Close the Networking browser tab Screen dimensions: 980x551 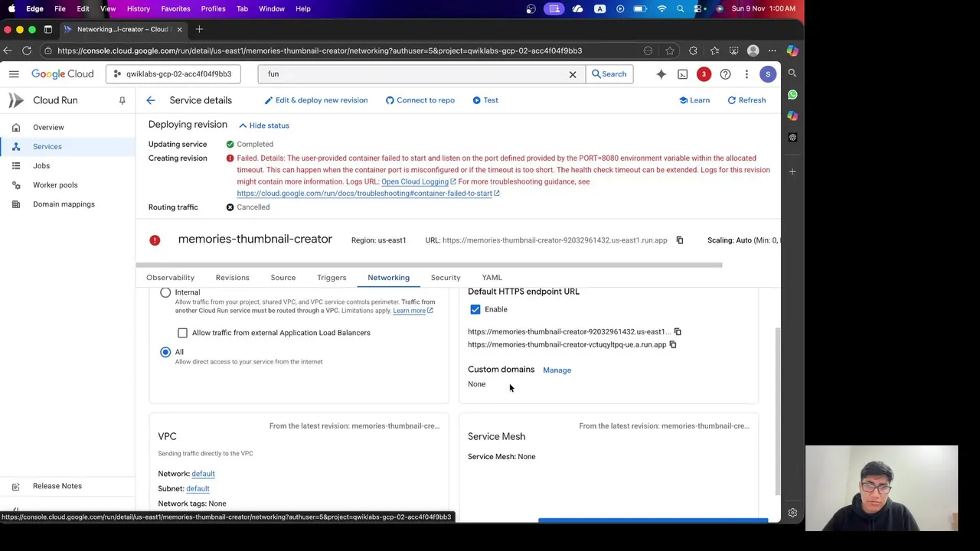pos(179,29)
